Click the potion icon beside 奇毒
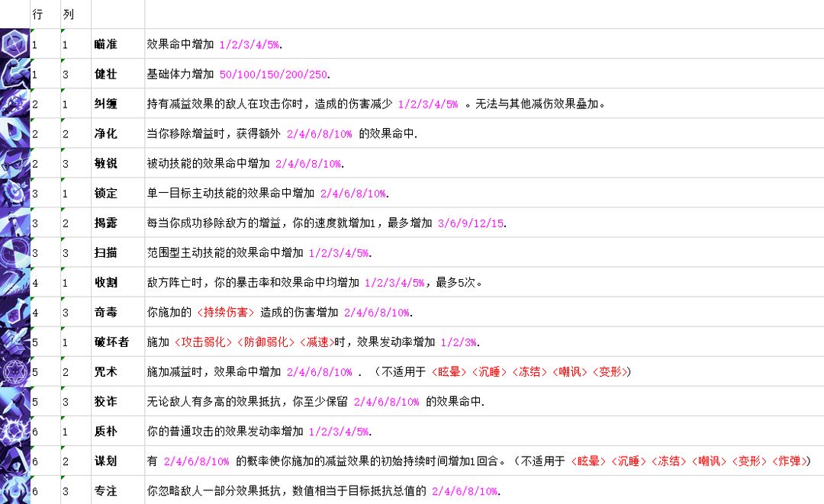Viewport: 824px width, 504px height. click(14, 313)
